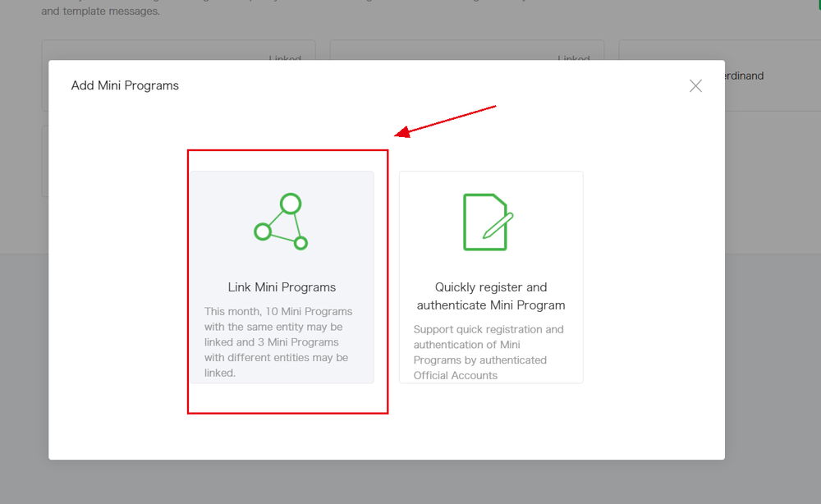The height and width of the screenshot is (504, 821).
Task: Click the 'This month, 10 Mini Programs' description
Action: pos(277,341)
